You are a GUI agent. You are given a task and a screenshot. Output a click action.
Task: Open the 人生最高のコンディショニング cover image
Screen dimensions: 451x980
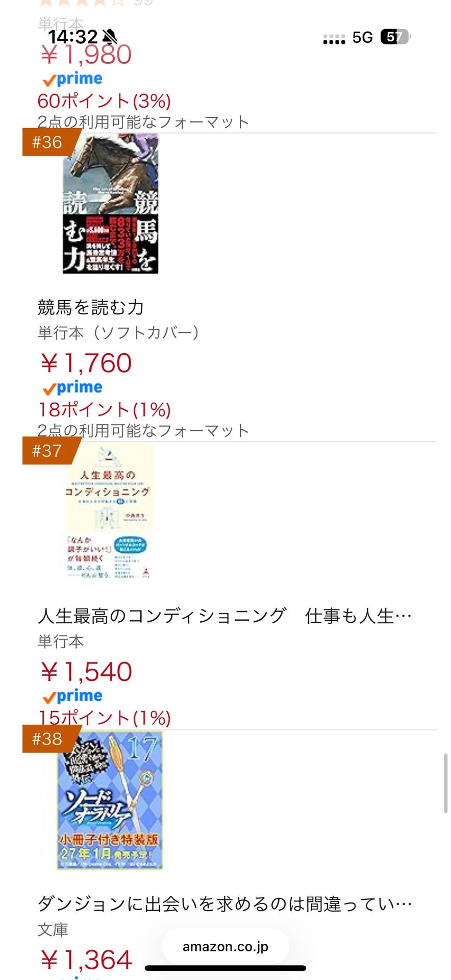coord(109,512)
